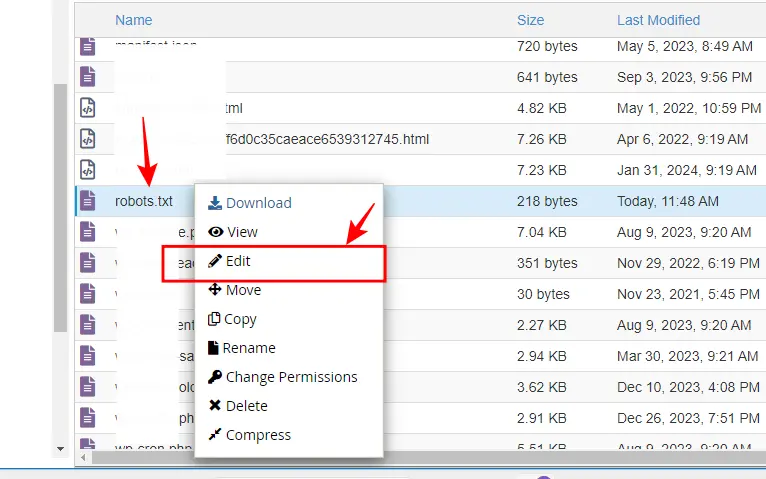
Task: Click the 30 bytes size cell
Action: (x=543, y=294)
